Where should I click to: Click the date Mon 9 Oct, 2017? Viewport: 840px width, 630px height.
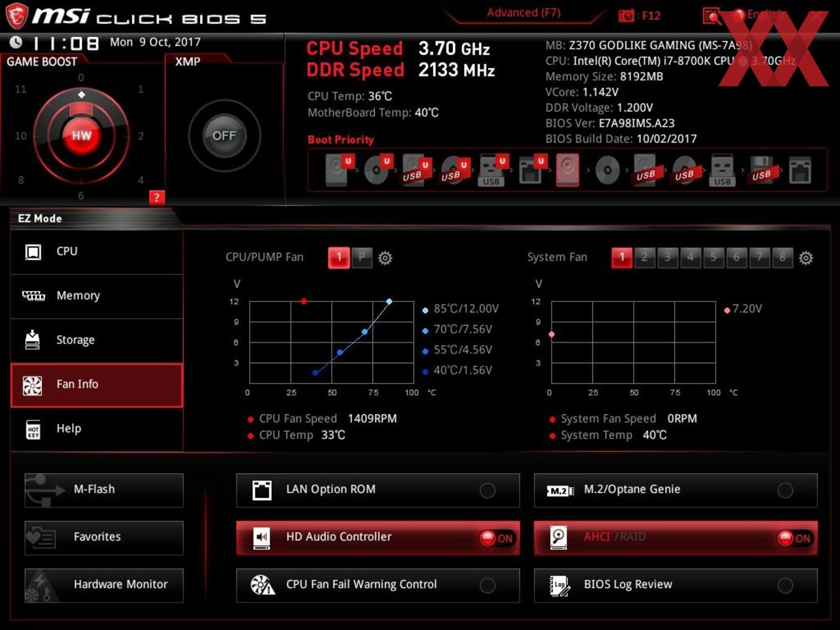155,42
